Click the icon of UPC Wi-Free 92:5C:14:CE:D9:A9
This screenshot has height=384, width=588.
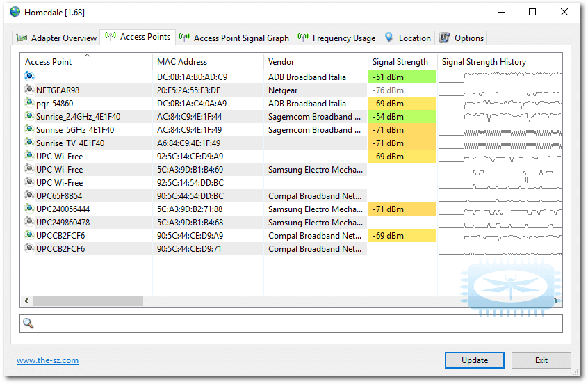(29, 155)
